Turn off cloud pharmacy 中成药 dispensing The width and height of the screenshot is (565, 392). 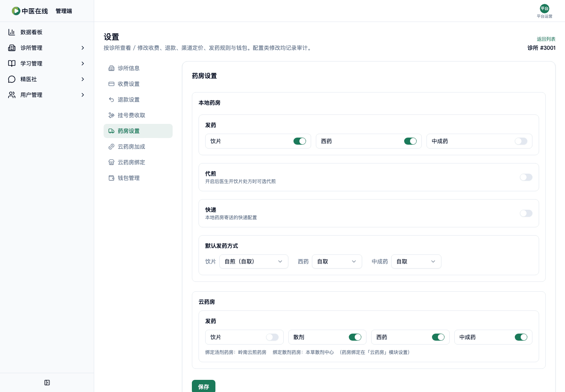point(521,337)
